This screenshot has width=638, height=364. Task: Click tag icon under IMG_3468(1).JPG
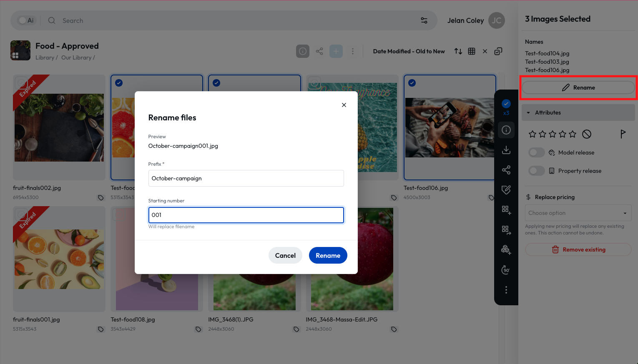(296, 329)
